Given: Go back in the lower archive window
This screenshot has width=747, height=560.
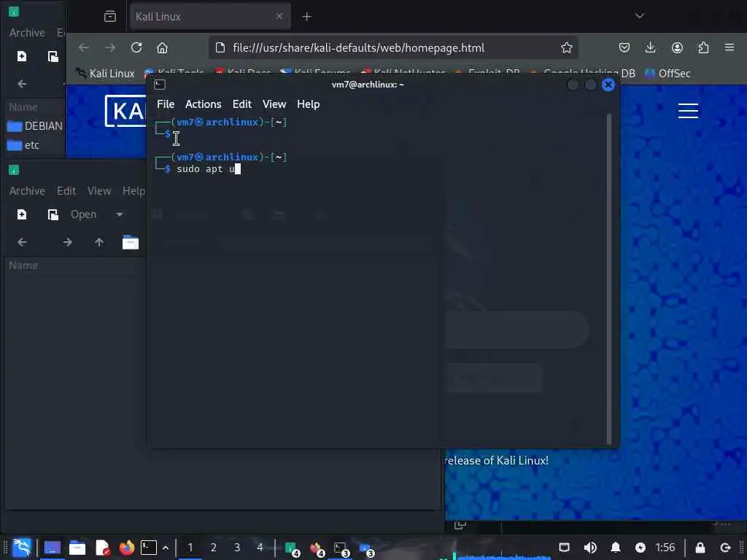Looking at the screenshot, I should point(22,242).
